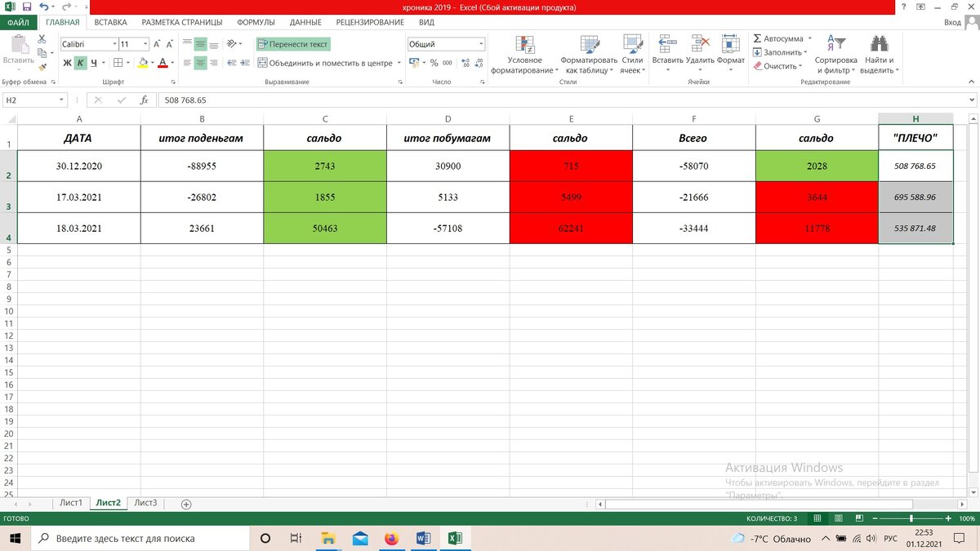Open the Name Box H2 dropdown
Viewport: 980px width, 551px height.
62,100
